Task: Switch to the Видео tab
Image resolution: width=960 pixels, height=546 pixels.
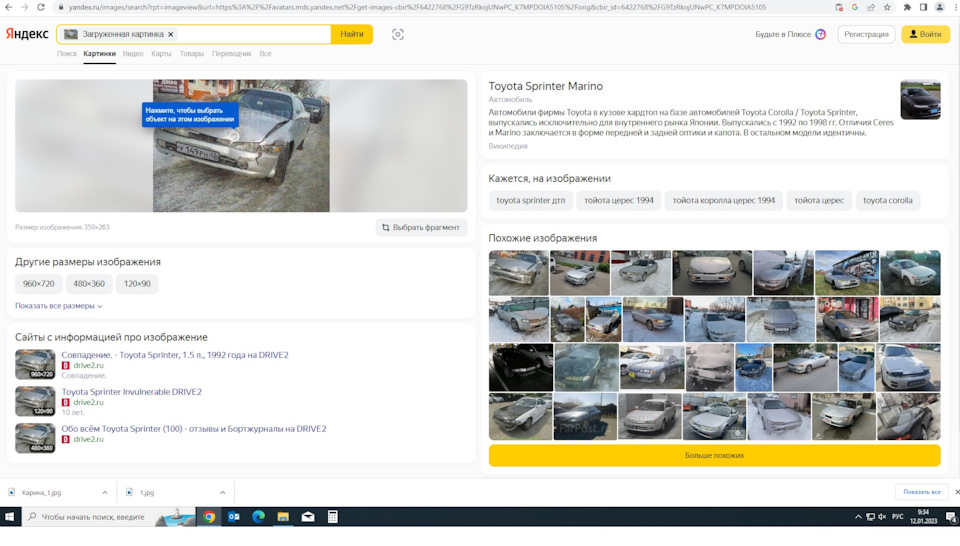Action: point(133,54)
